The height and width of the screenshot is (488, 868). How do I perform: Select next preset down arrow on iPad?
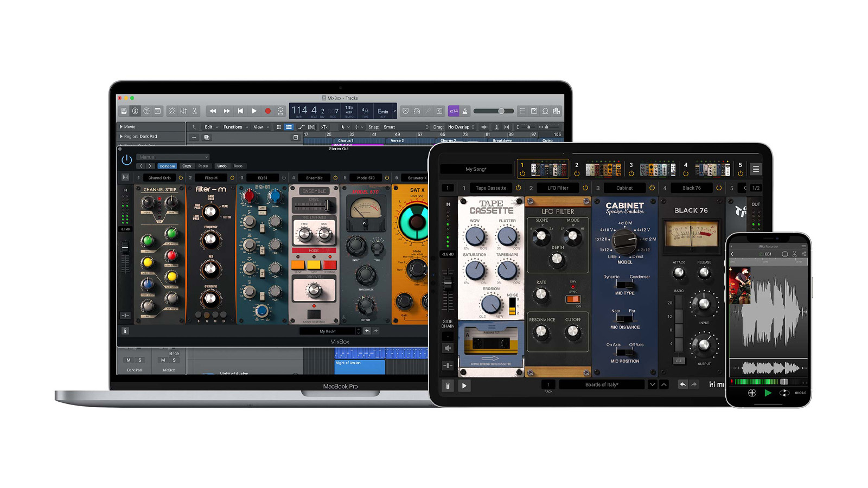click(653, 384)
